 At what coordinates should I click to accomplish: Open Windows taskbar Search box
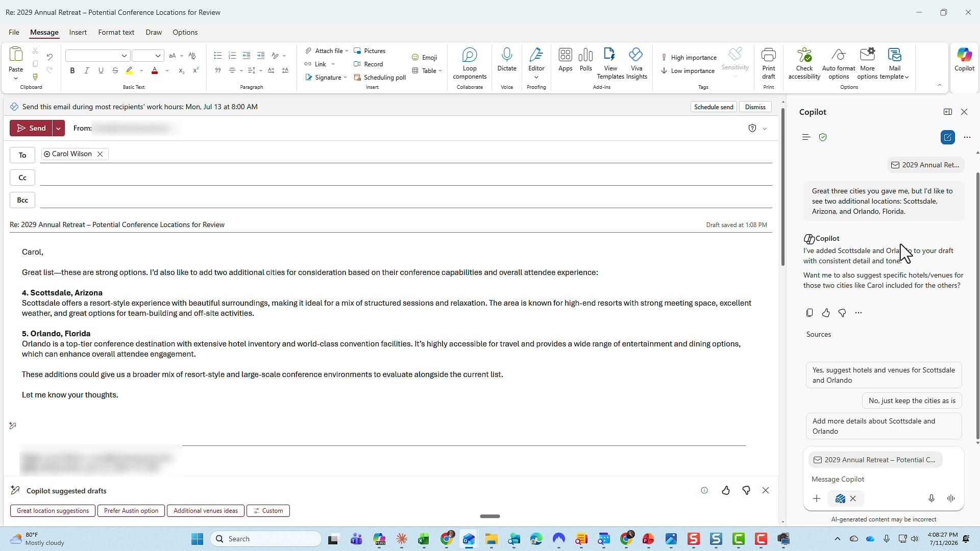click(x=265, y=539)
